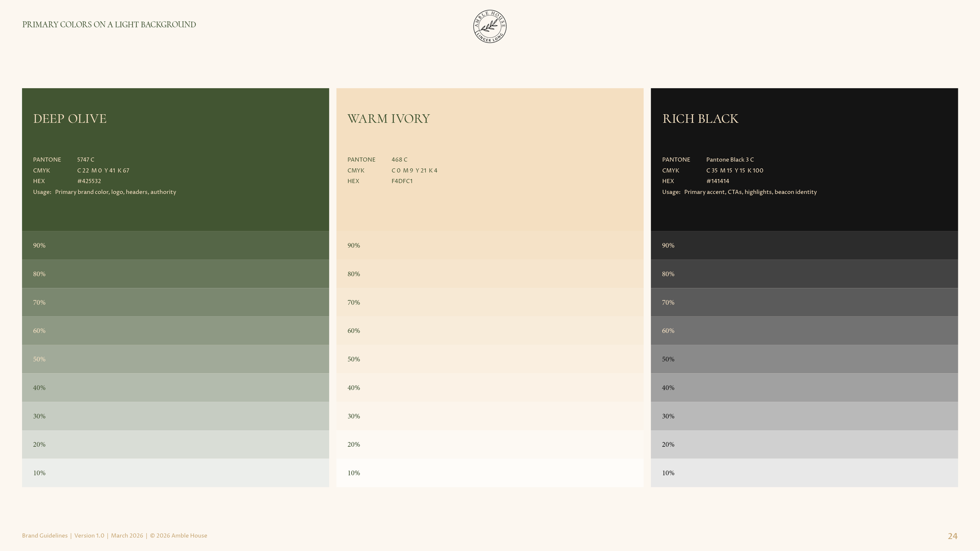This screenshot has width=980, height=551.
Task: Select the Rich Black main color swatch
Action: click(x=804, y=159)
